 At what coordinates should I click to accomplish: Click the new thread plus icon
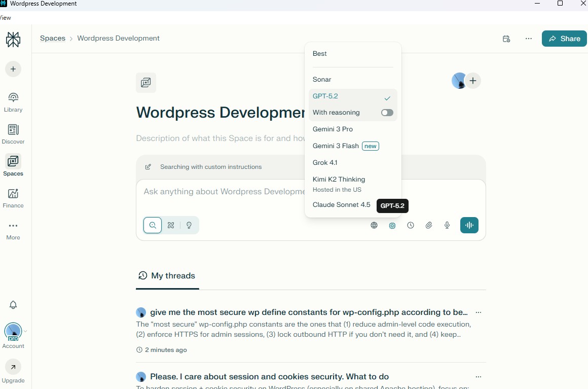[13, 69]
